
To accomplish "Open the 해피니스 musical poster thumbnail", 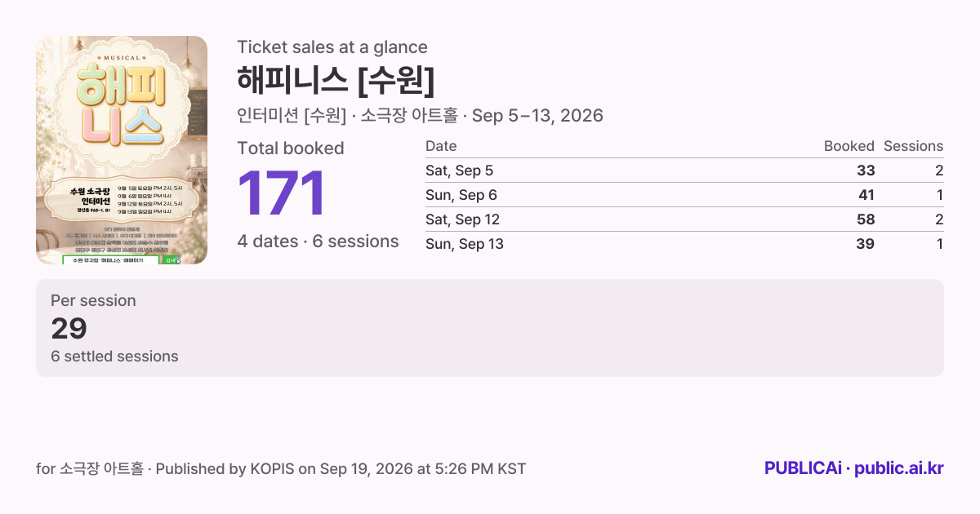I will pos(122,150).
